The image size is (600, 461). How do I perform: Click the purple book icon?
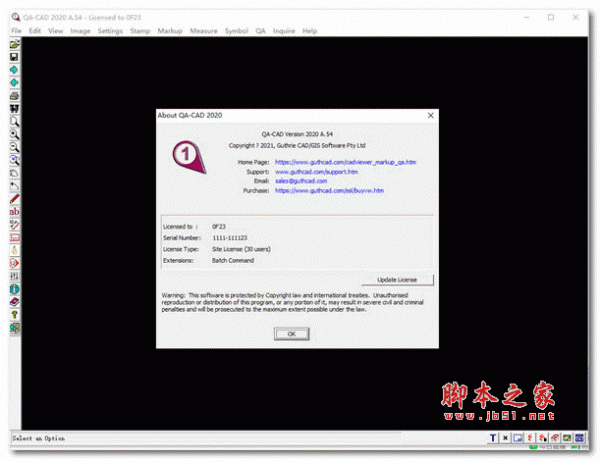coord(15,302)
